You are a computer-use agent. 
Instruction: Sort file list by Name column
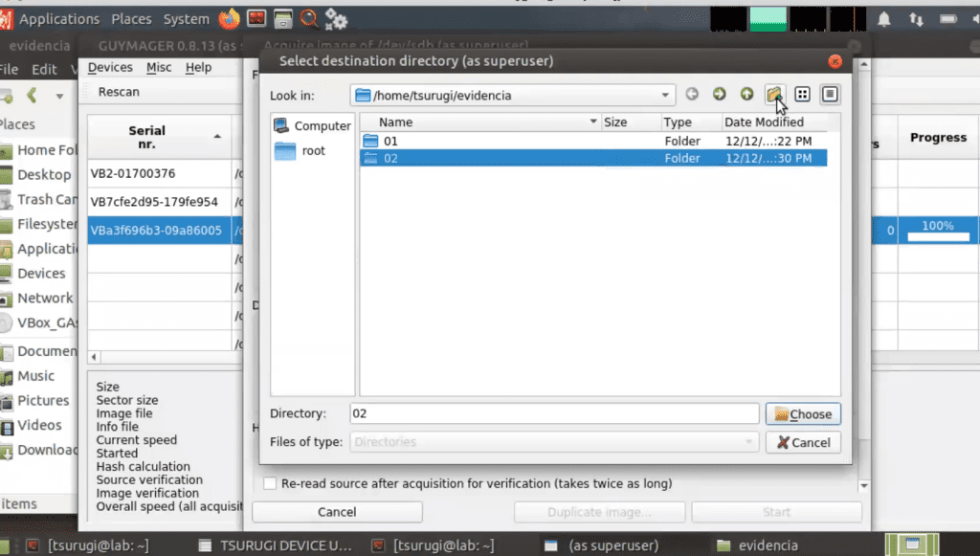(x=480, y=122)
